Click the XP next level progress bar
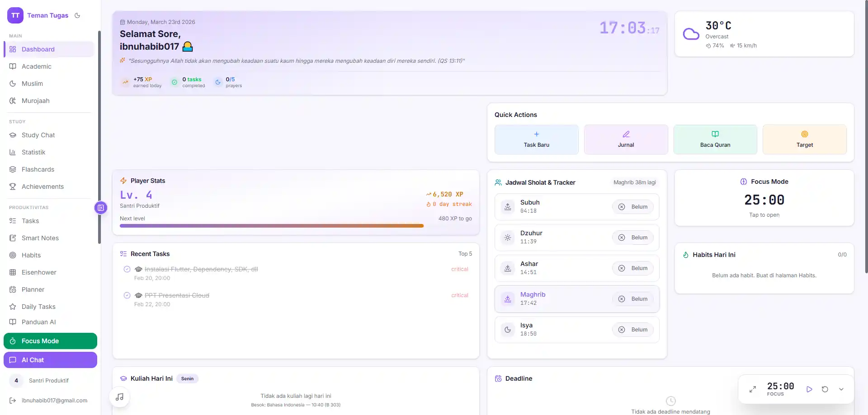The image size is (868, 415). pos(271,226)
